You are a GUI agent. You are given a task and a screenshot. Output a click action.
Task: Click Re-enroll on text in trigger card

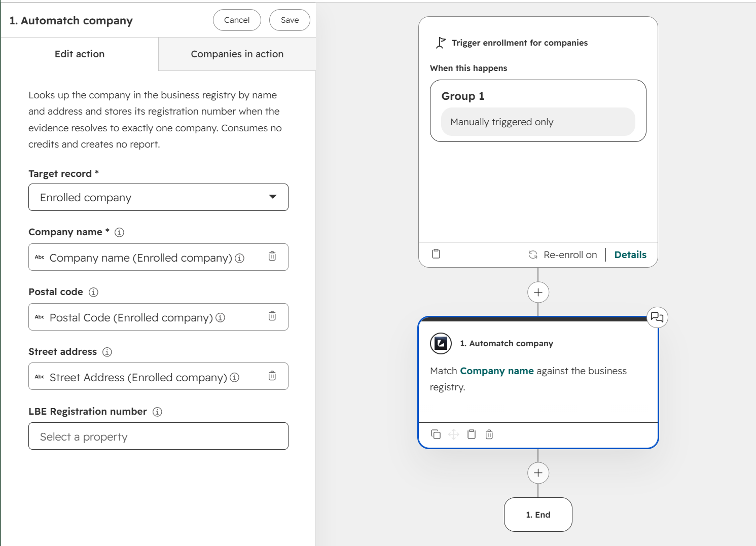coord(570,255)
